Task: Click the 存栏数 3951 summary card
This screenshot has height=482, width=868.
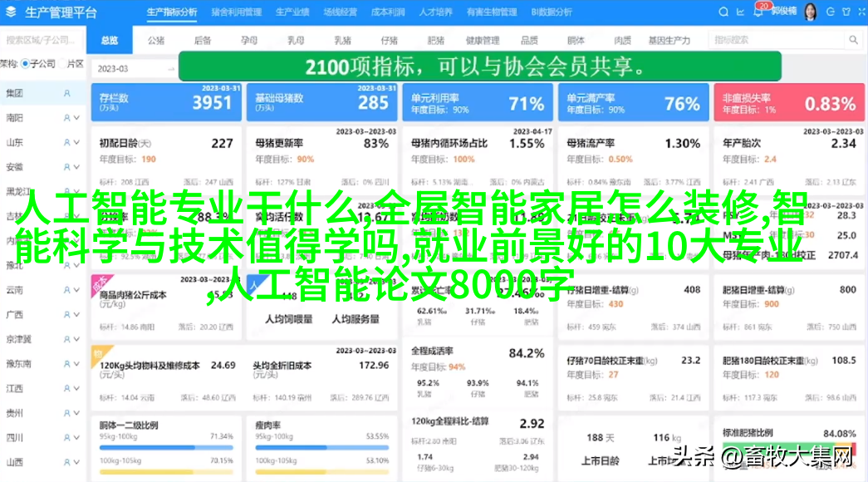Action: pos(166,102)
